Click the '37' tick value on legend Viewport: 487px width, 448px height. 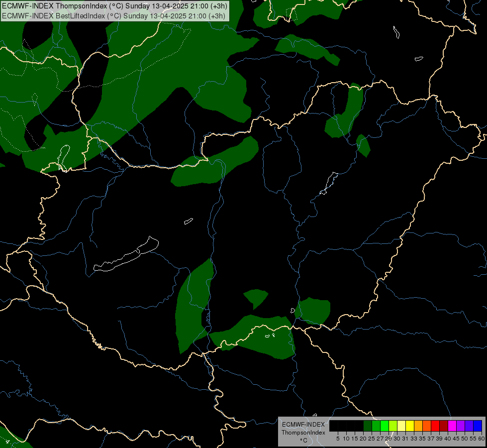click(x=431, y=439)
